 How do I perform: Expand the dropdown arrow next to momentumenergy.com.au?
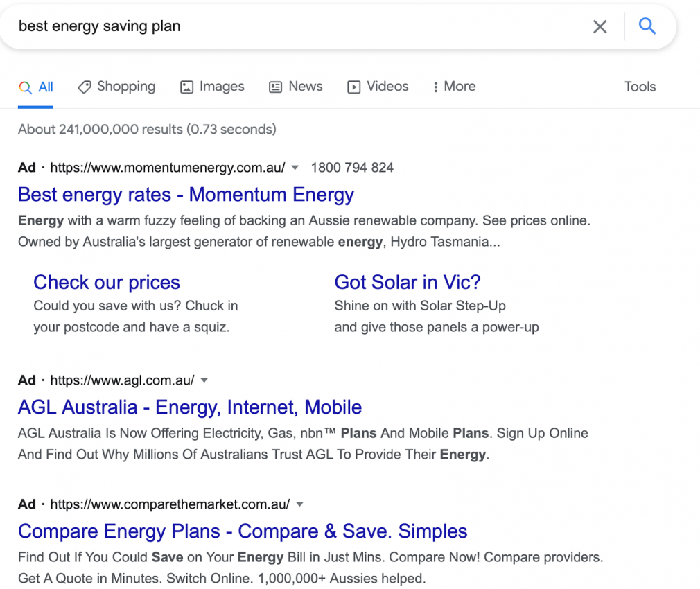[x=295, y=168]
